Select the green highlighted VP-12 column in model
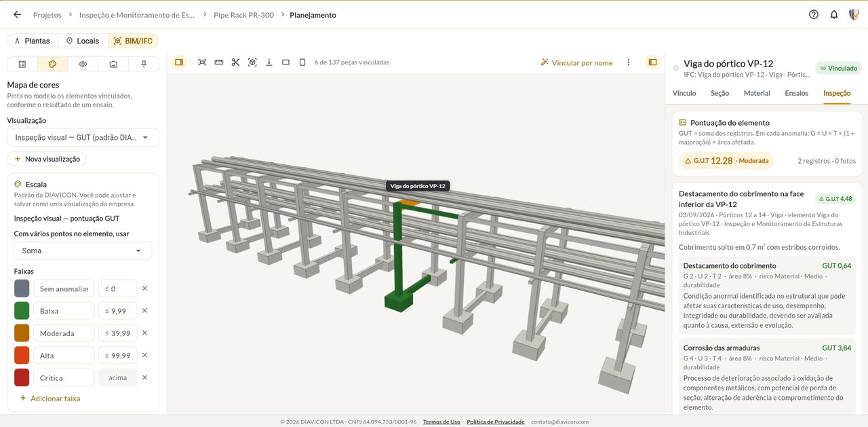868x427 pixels. tap(398, 251)
